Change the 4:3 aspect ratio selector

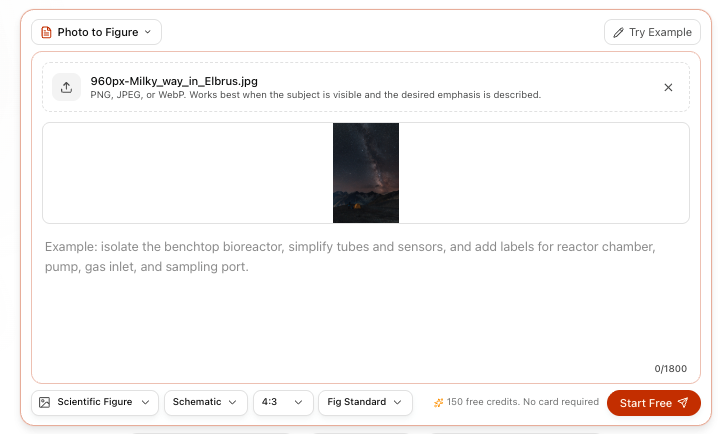click(x=283, y=402)
